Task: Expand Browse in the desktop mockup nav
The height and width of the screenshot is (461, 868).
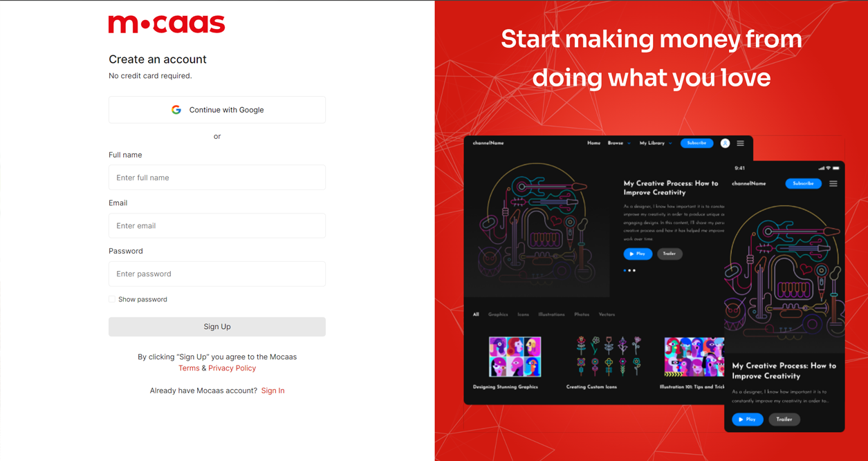Action: click(x=619, y=143)
